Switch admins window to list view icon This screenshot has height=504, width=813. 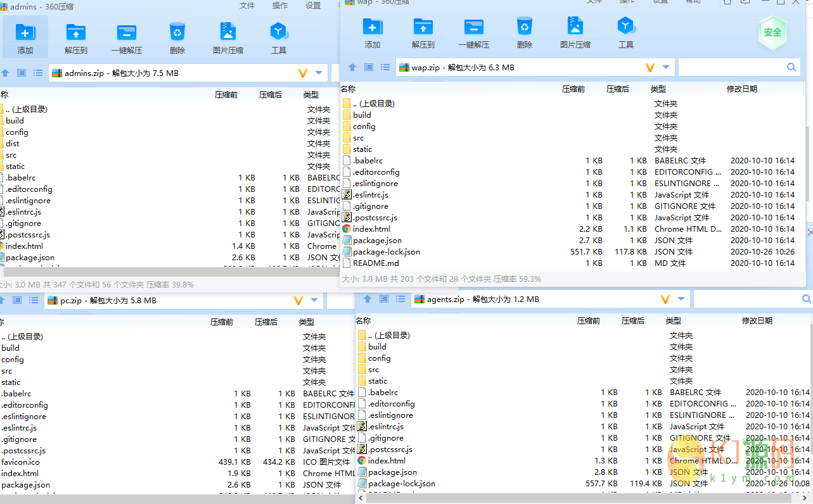(x=38, y=73)
